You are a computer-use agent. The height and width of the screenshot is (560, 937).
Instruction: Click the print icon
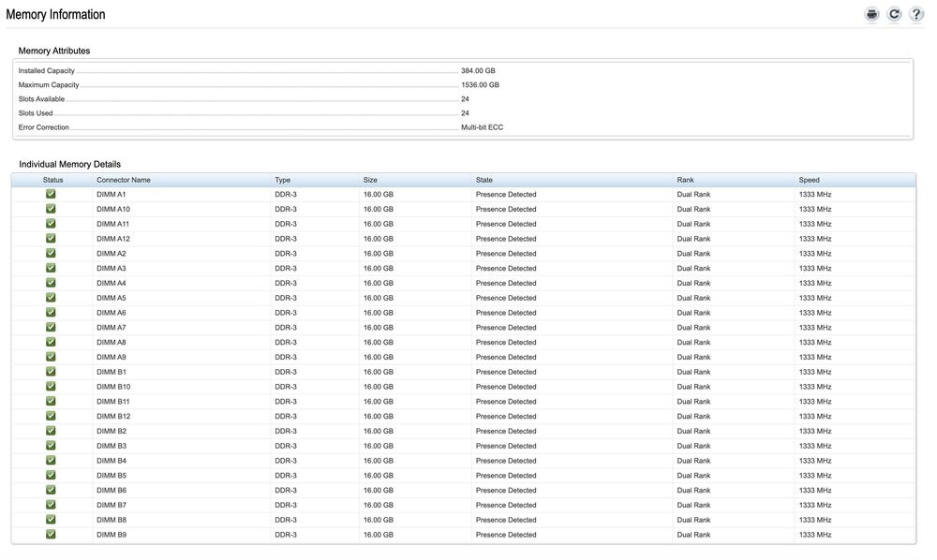point(871,14)
